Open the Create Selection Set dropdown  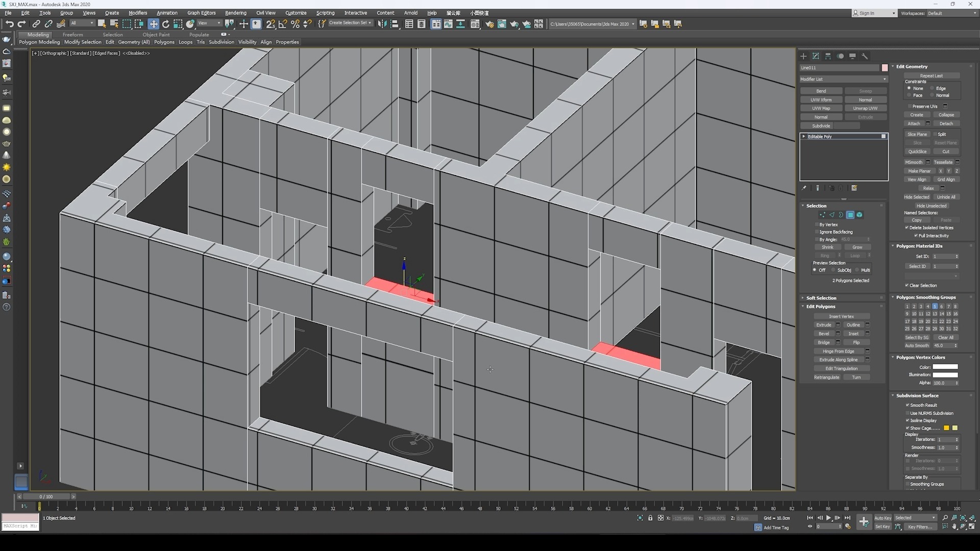click(x=350, y=23)
